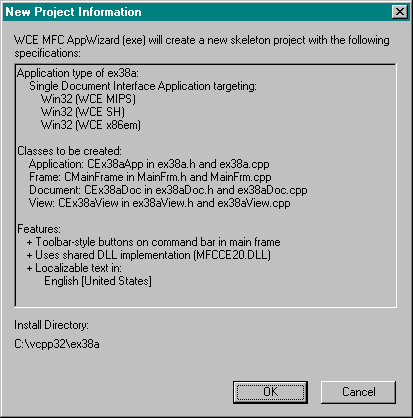This screenshot has width=413, height=418.
Task: Click the C:\vcpp32\ex38a install path text
Action: 57,344
